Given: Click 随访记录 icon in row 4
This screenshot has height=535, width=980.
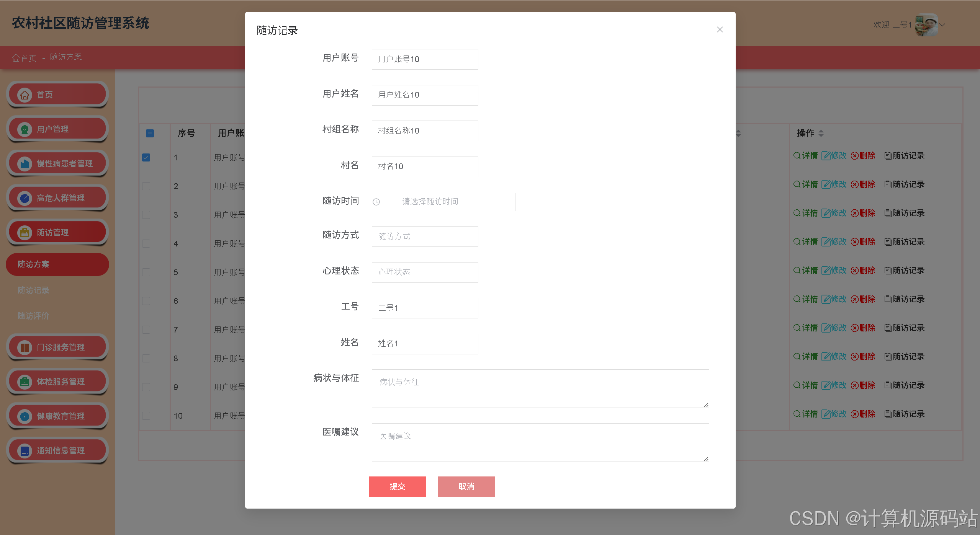Looking at the screenshot, I should [x=888, y=242].
